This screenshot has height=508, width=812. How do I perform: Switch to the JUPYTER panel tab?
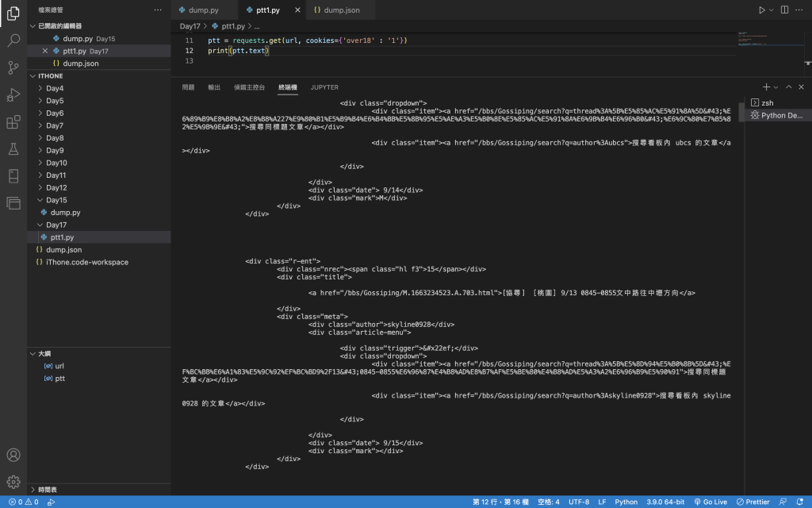324,87
